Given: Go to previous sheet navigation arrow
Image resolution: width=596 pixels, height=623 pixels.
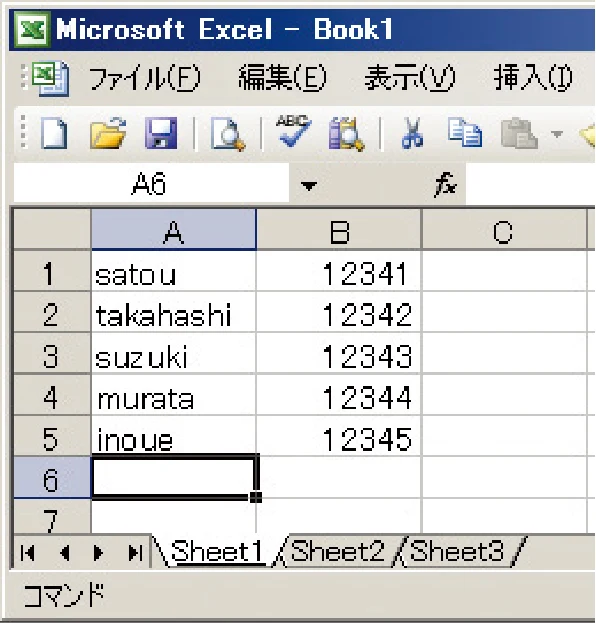Looking at the screenshot, I should [x=65, y=553].
